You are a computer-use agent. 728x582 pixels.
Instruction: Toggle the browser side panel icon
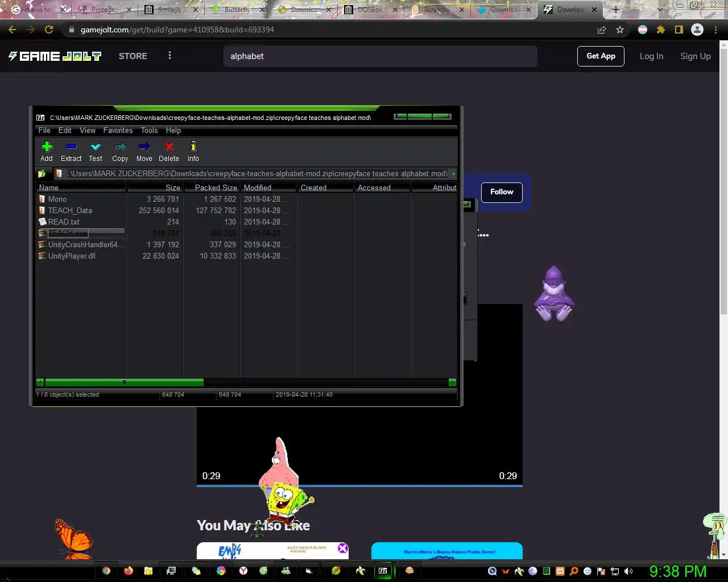coord(679,30)
